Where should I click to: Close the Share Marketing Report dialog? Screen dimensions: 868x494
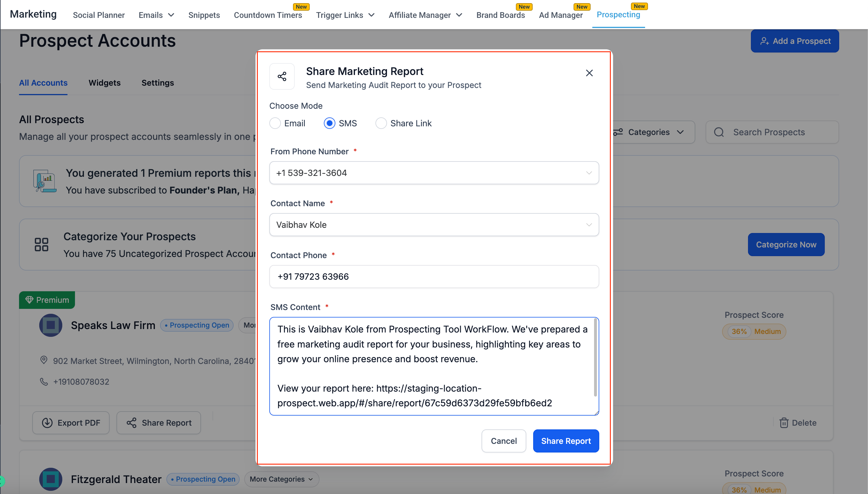pyautogui.click(x=589, y=73)
